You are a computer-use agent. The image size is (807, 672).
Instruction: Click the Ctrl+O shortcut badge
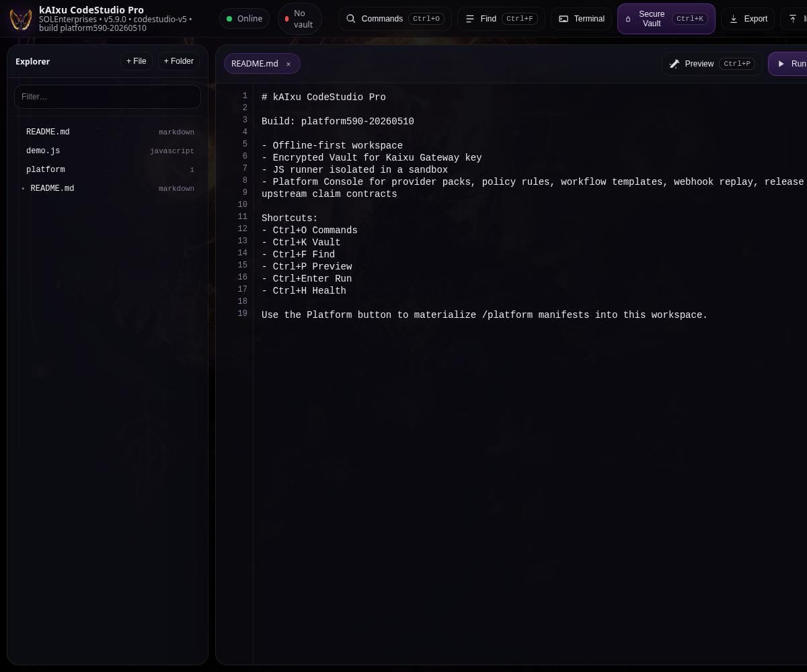(426, 19)
